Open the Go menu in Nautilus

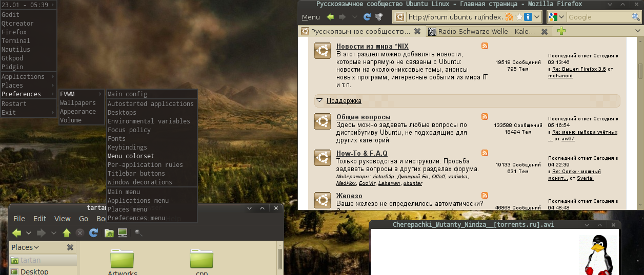[84, 219]
